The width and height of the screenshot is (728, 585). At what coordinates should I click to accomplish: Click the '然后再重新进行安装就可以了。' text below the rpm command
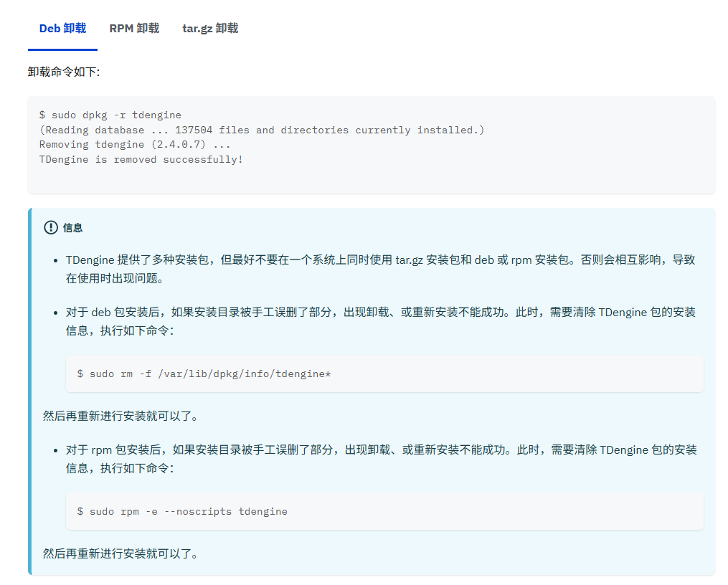point(121,553)
